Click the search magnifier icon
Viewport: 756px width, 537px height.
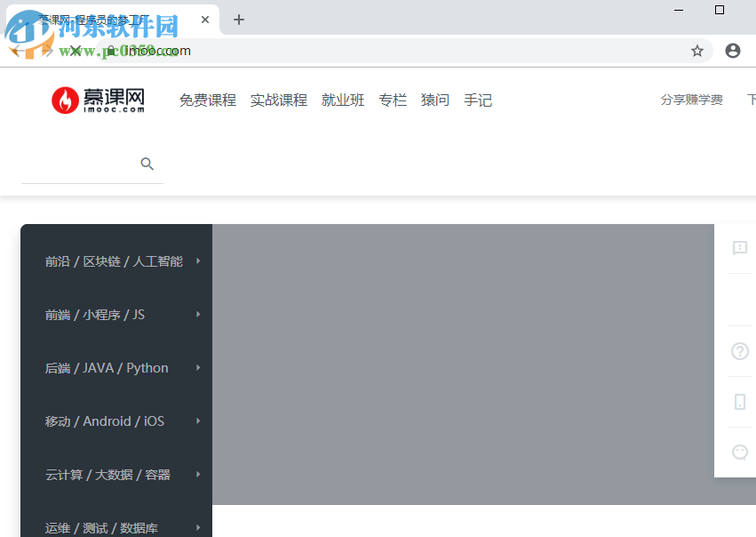(x=147, y=164)
